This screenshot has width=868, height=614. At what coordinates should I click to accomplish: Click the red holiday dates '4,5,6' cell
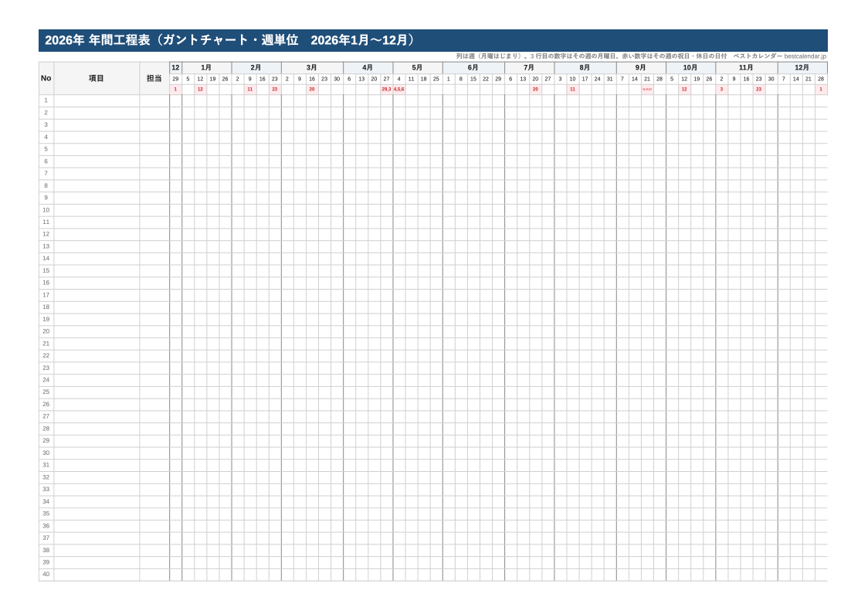click(399, 89)
